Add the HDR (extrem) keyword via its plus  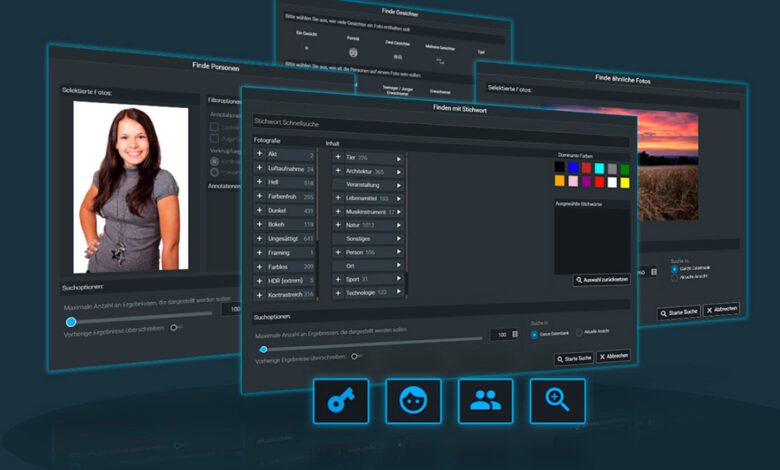pos(259,281)
